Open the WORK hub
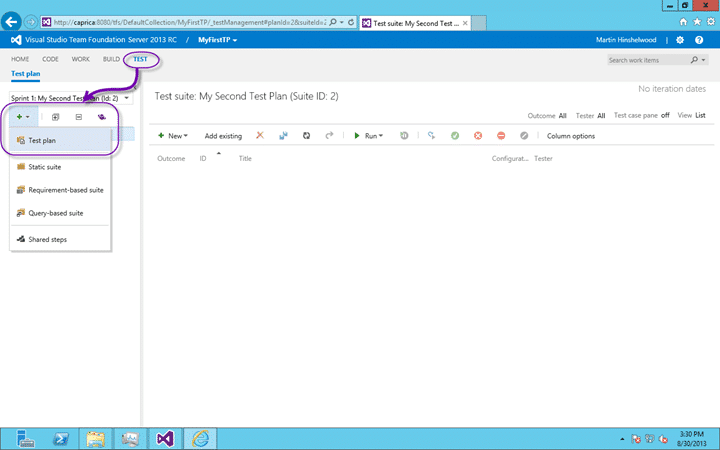720x450 pixels. [x=80, y=59]
